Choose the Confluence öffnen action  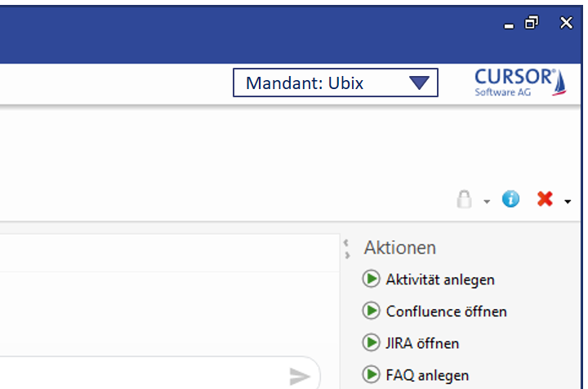pos(446,311)
